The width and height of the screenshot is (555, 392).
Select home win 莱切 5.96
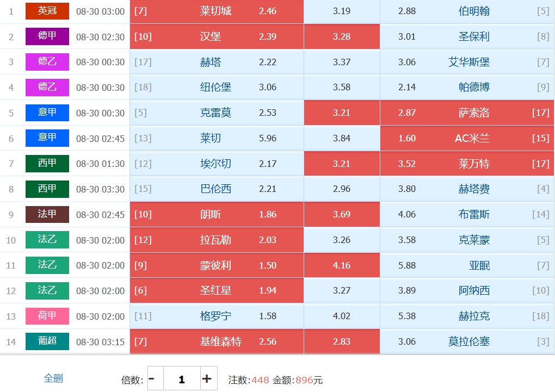(217, 138)
